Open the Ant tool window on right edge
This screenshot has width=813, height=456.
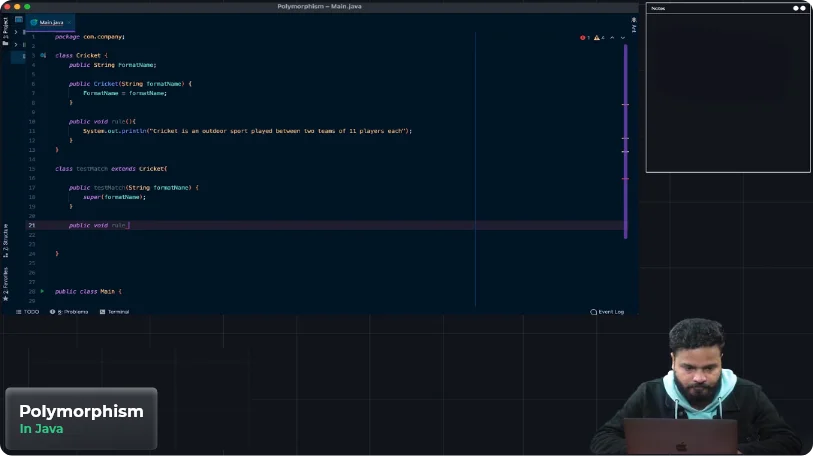coord(634,27)
